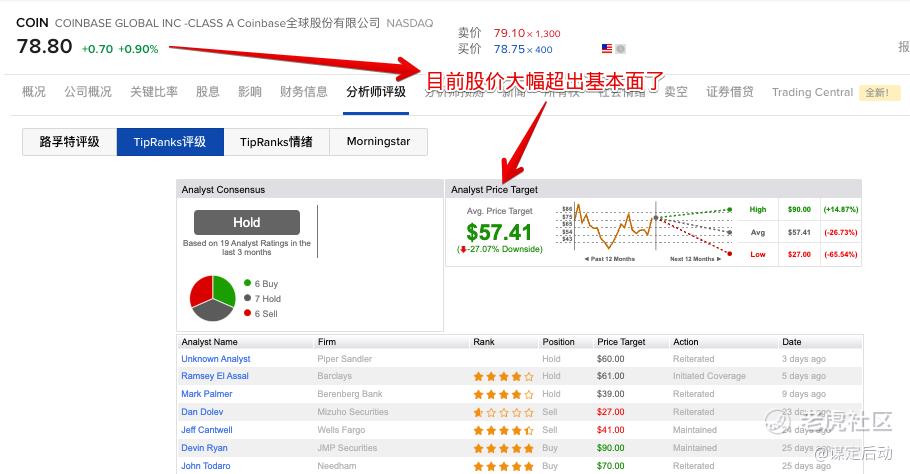Image resolution: width=910 pixels, height=474 pixels.
Task: Click the Barclays firm cell
Action: (x=335, y=376)
